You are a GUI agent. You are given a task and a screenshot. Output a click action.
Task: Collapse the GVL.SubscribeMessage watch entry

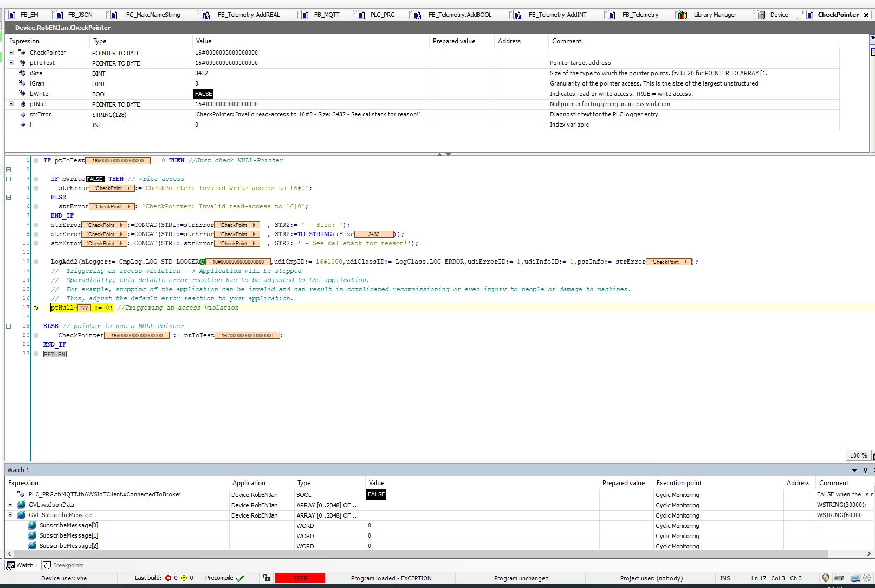(10, 515)
